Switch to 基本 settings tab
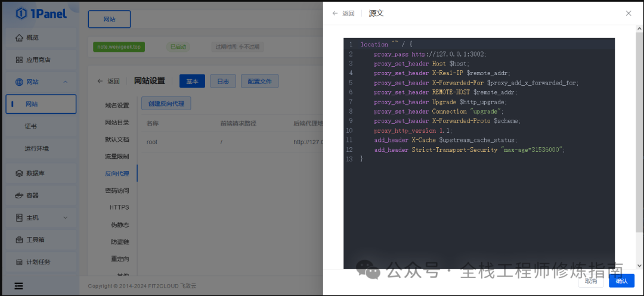Screen dimensions: 644x296 tap(192, 81)
